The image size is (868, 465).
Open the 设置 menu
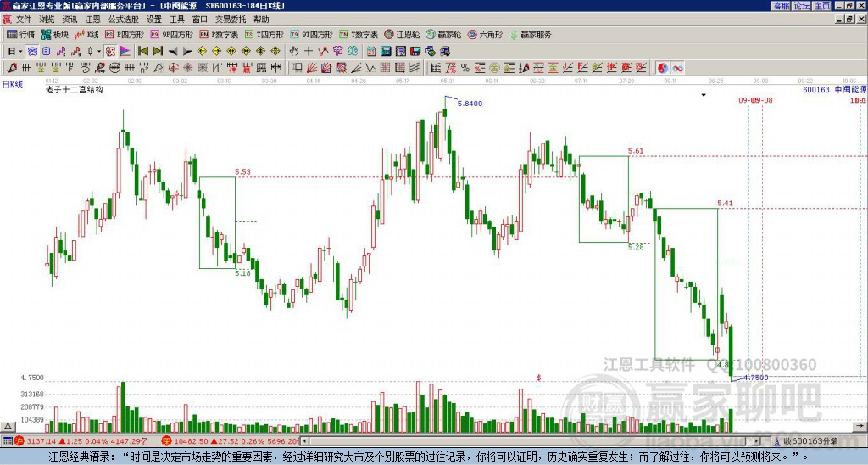pos(154,20)
